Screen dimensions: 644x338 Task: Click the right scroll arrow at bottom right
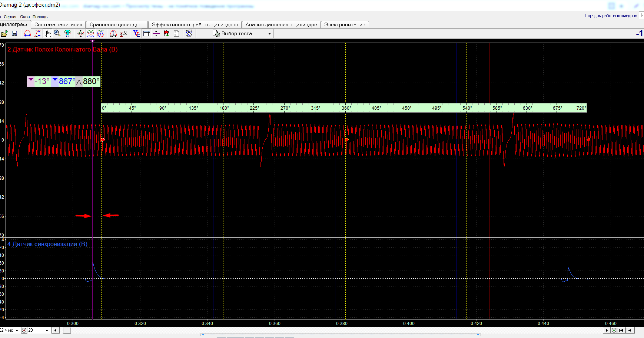pyautogui.click(x=607, y=330)
